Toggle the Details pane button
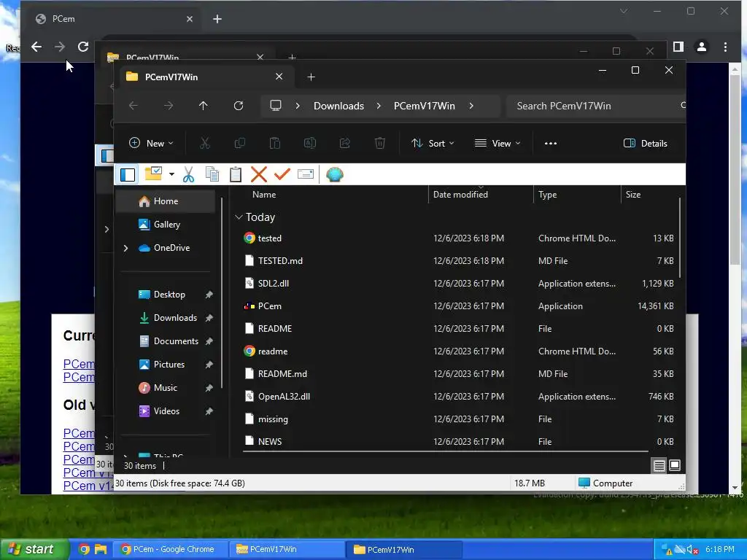Screen dimensions: 747x560 pyautogui.click(x=646, y=144)
